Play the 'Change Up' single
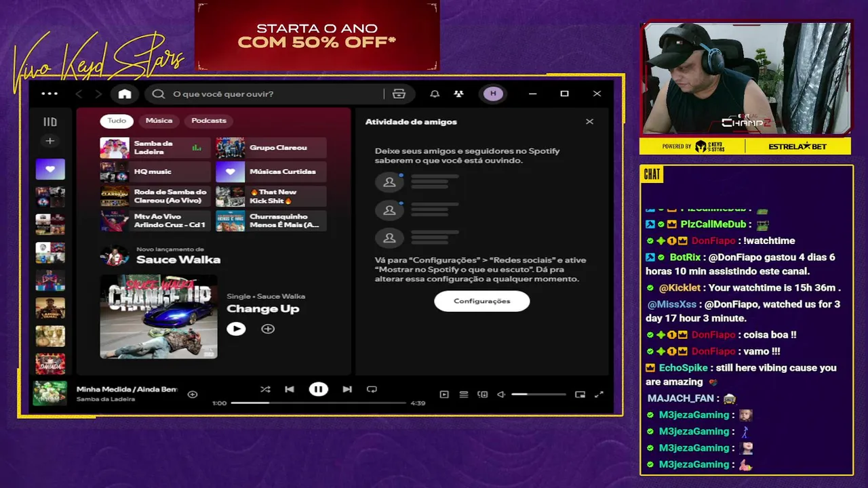 [x=236, y=329]
